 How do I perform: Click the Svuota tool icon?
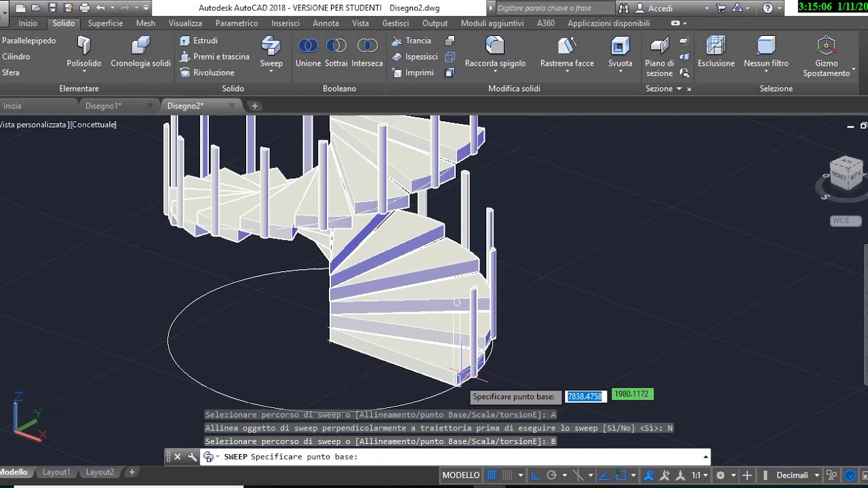[620, 45]
